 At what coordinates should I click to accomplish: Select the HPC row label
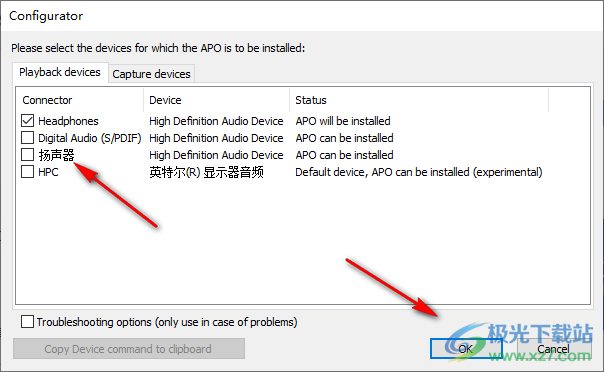point(49,172)
